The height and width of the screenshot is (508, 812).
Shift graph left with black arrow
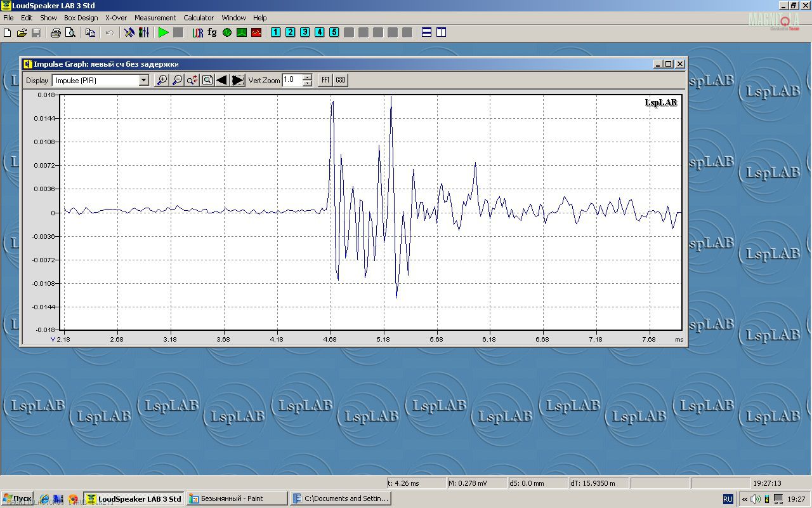[x=221, y=80]
